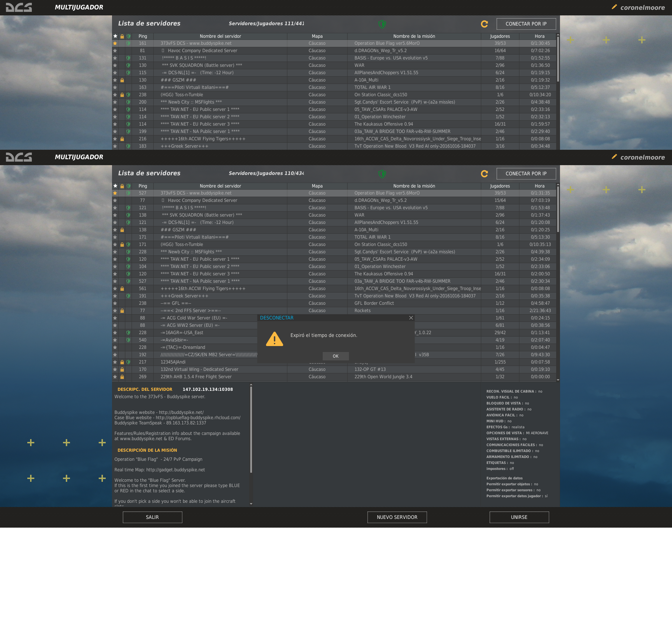
Task: Refresh the server list in the lower window
Action: [484, 174]
